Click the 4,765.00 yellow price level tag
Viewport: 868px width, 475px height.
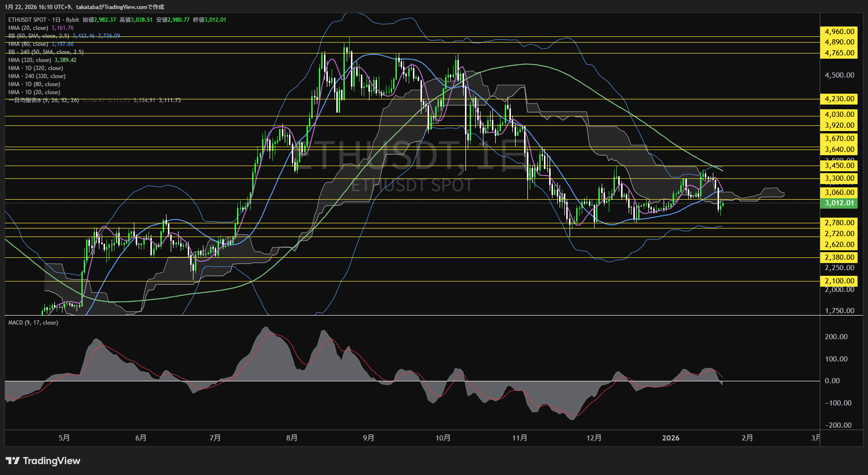[x=839, y=53]
